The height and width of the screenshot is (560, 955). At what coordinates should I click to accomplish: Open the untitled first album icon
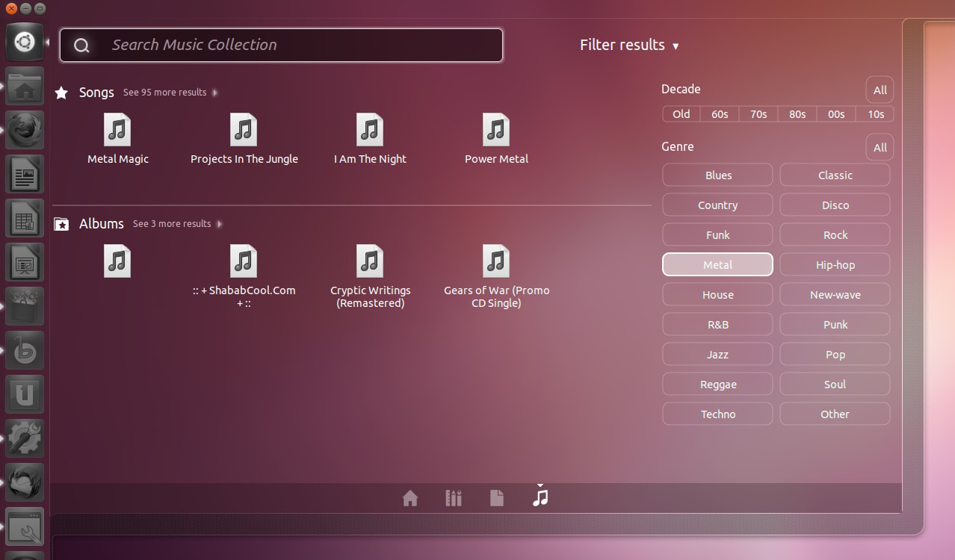click(117, 261)
